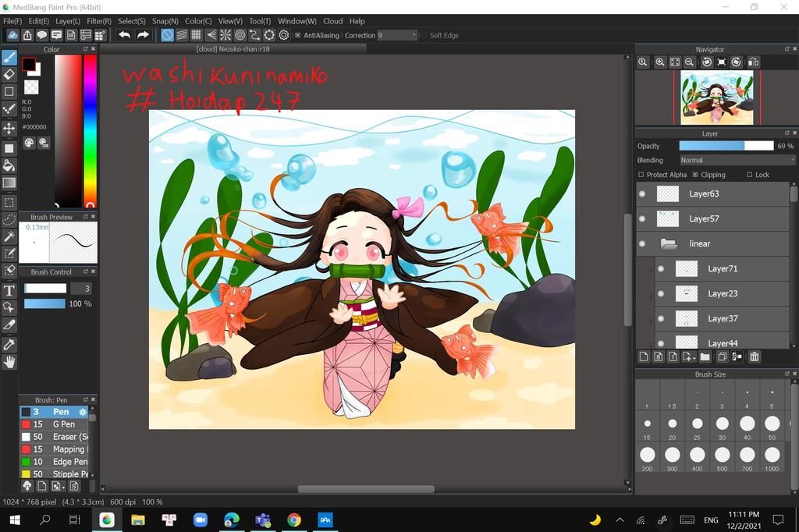Click the canvas horizontal scrollbar

366,489
